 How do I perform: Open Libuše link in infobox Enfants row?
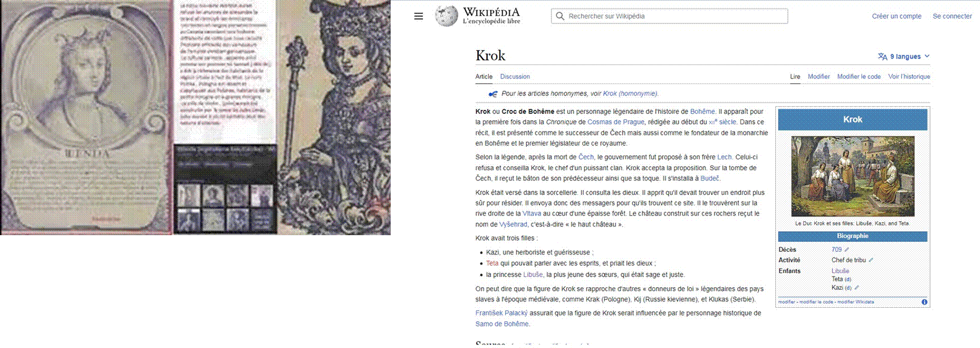pos(840,271)
